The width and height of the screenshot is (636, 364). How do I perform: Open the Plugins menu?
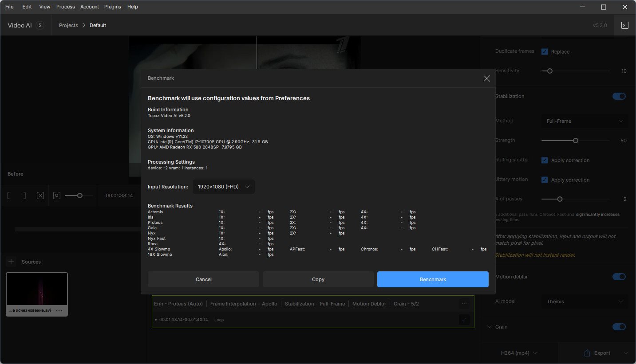[113, 7]
